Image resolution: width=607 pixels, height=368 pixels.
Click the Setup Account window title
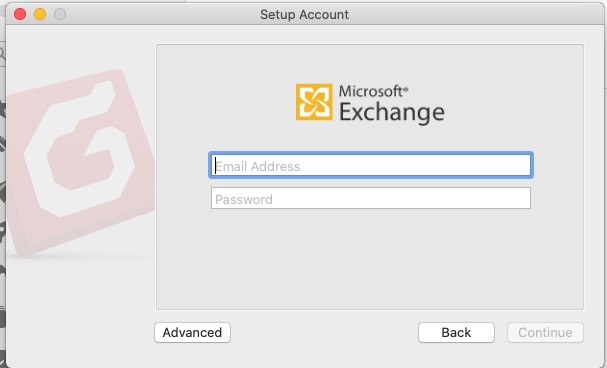tap(304, 14)
